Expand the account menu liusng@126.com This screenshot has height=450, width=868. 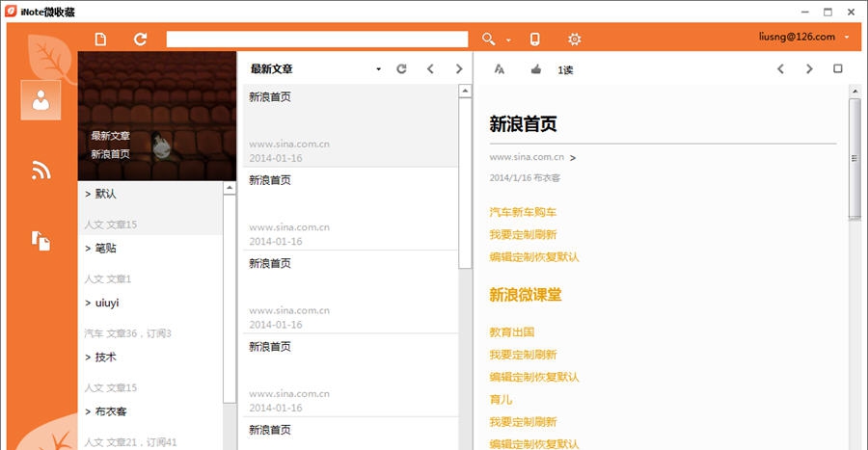802,37
